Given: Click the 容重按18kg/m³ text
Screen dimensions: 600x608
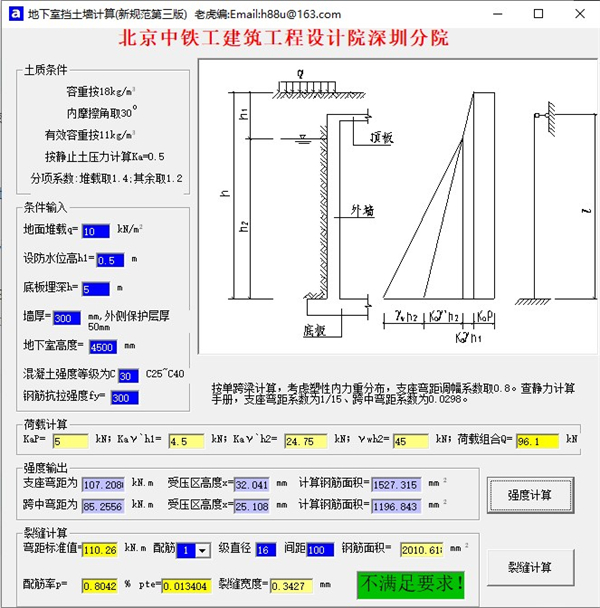Looking at the screenshot, I should pos(100,92).
